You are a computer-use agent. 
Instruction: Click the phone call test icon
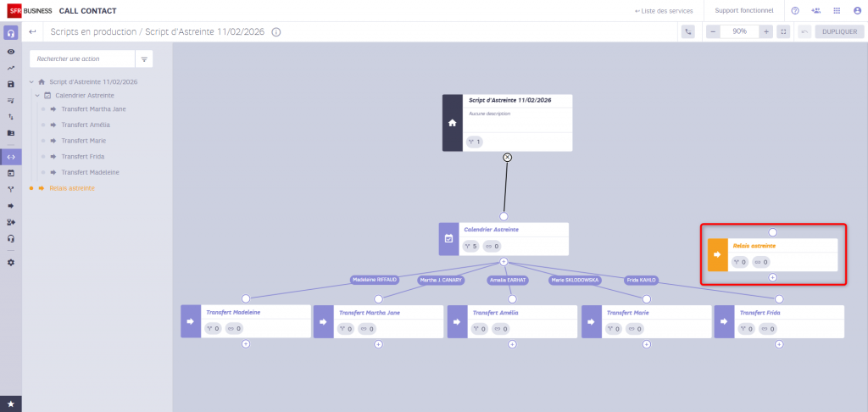click(x=687, y=31)
